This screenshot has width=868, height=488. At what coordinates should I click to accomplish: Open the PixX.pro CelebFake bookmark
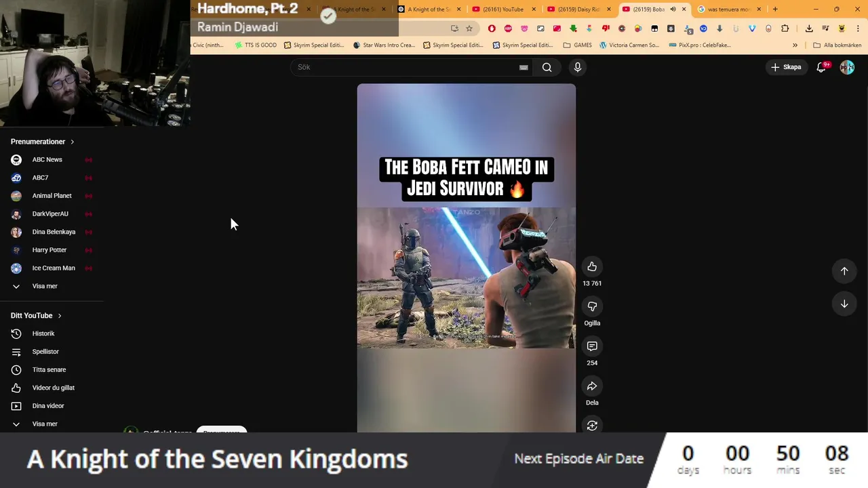click(x=700, y=45)
